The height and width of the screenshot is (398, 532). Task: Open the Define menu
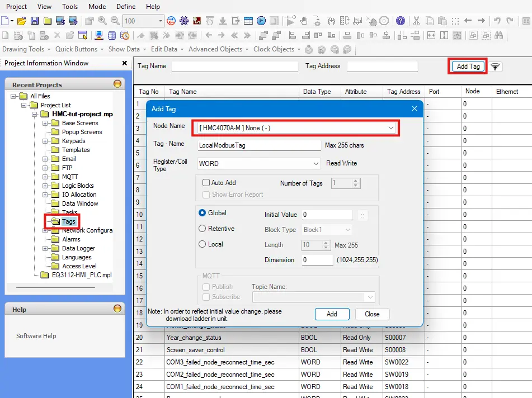coord(125,6)
